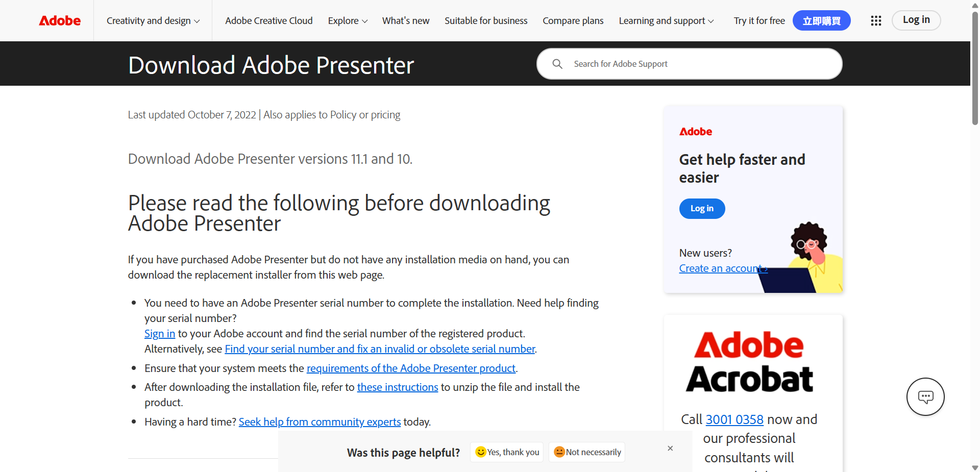Go to Suitable for business

486,20
